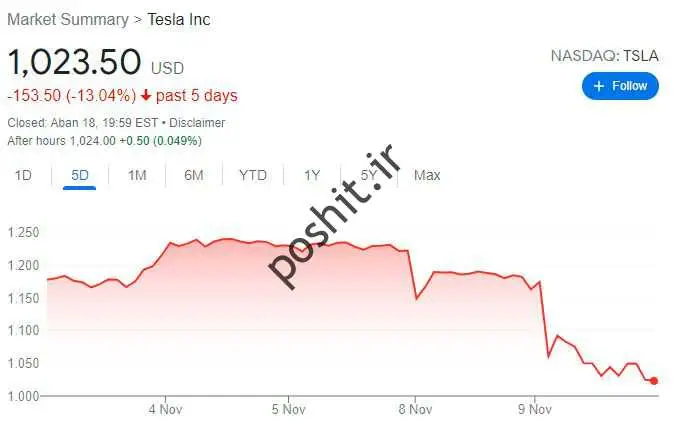Viewport: 676px width, 428px height.
Task: Follow Tesla stock with Follow button
Action: [620, 86]
